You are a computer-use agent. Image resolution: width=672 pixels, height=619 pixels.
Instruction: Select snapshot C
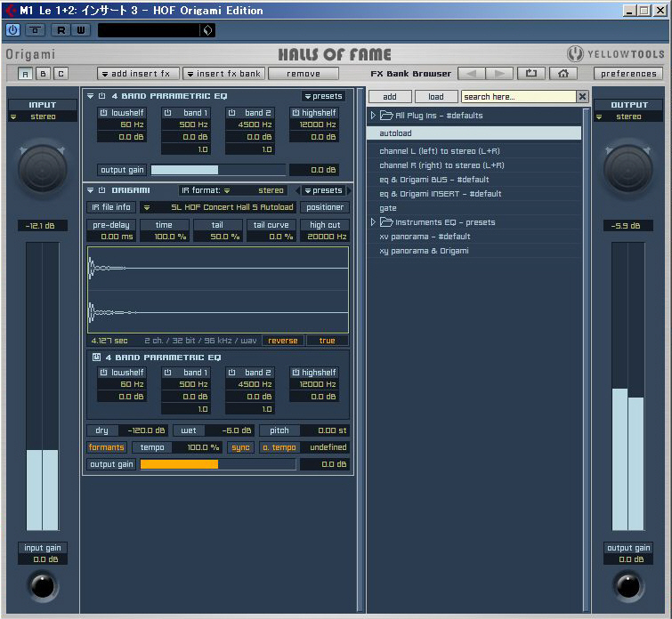(x=61, y=74)
